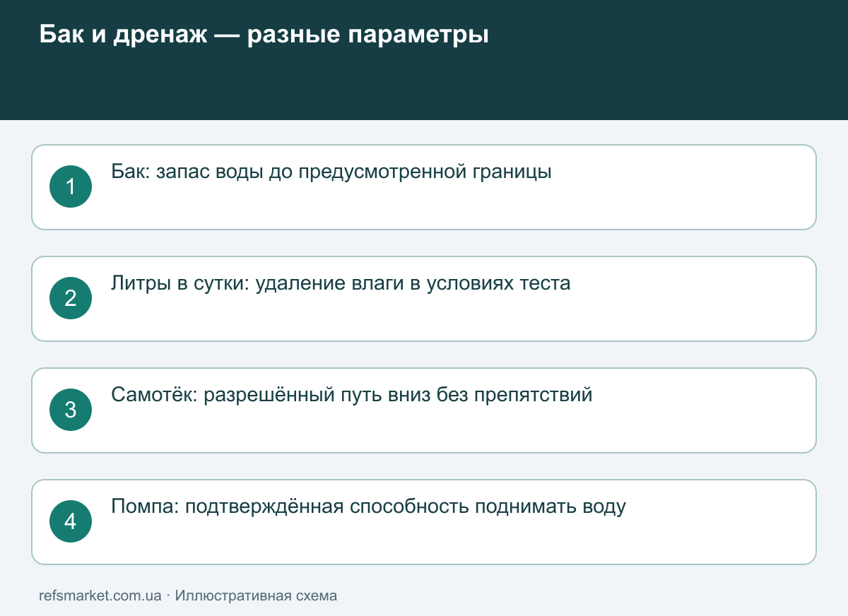848x616 pixels.
Task: Click the refsmarket.com.ua footer text
Action: [x=100, y=596]
